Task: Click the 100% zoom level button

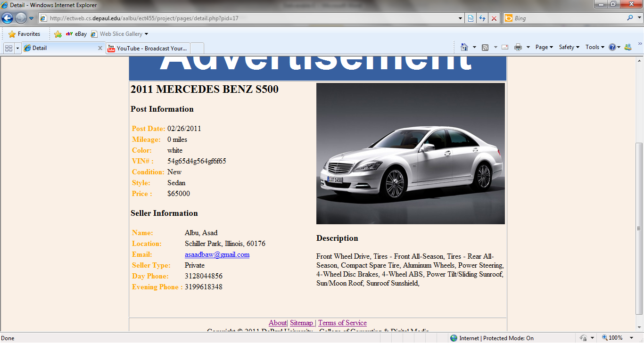Action: point(612,338)
